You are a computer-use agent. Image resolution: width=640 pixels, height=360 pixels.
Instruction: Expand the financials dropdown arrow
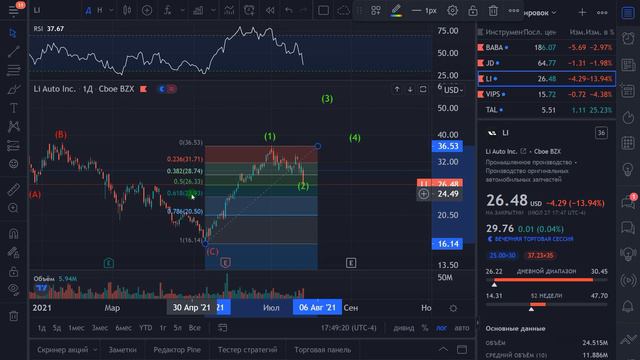(213, 10)
